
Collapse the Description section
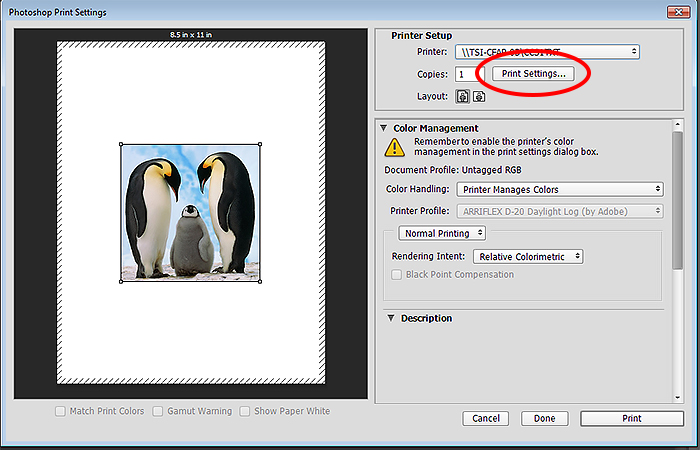point(390,318)
